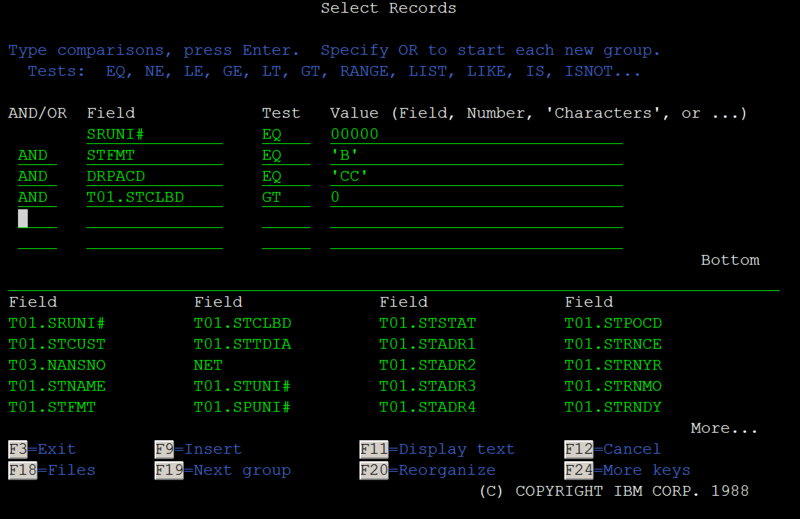Screen dimensions: 800x519
Task: Click the F3=Exit function key
Action: tap(42, 449)
